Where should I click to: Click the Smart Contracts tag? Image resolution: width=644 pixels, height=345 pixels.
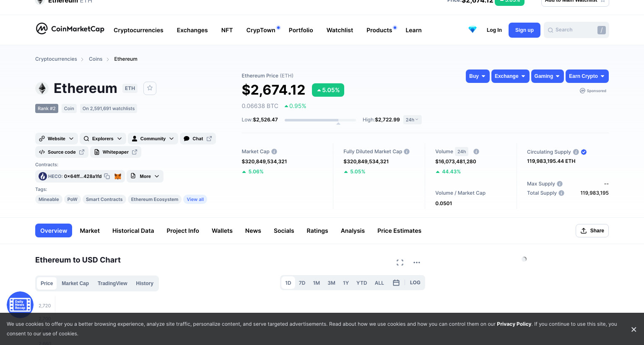(104, 199)
